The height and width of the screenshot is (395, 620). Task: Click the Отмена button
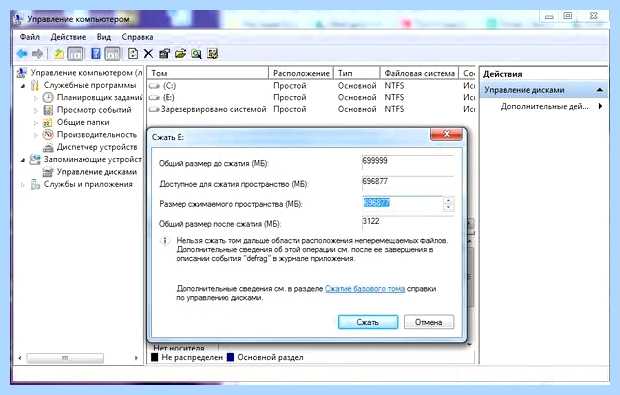[x=429, y=322]
